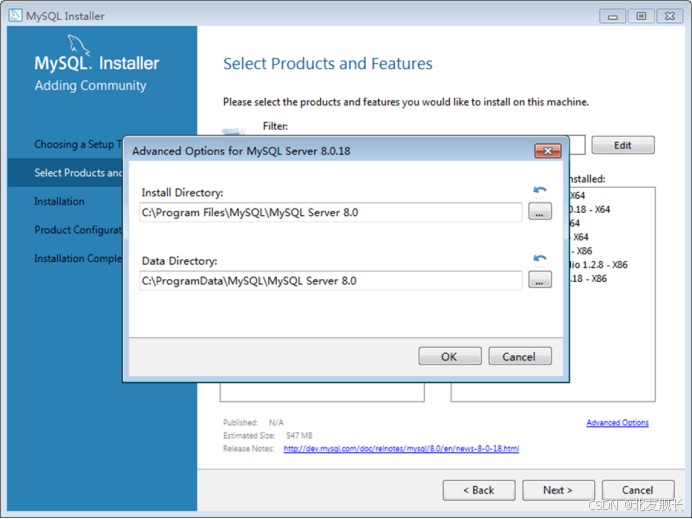Click the Estimated Size 547 MB value
692x519 pixels.
pos(299,436)
